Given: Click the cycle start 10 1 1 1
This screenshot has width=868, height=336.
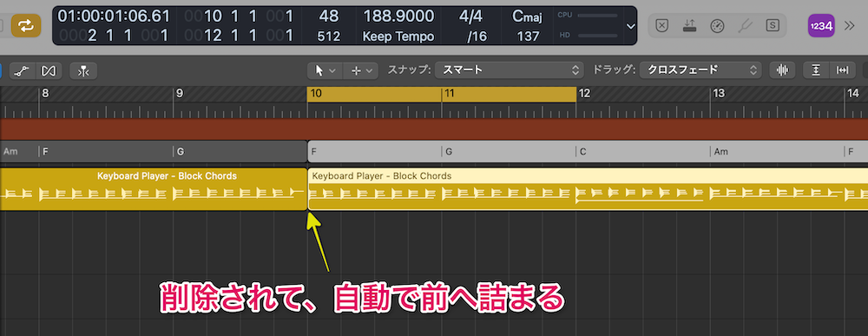Looking at the screenshot, I should tap(240, 16).
